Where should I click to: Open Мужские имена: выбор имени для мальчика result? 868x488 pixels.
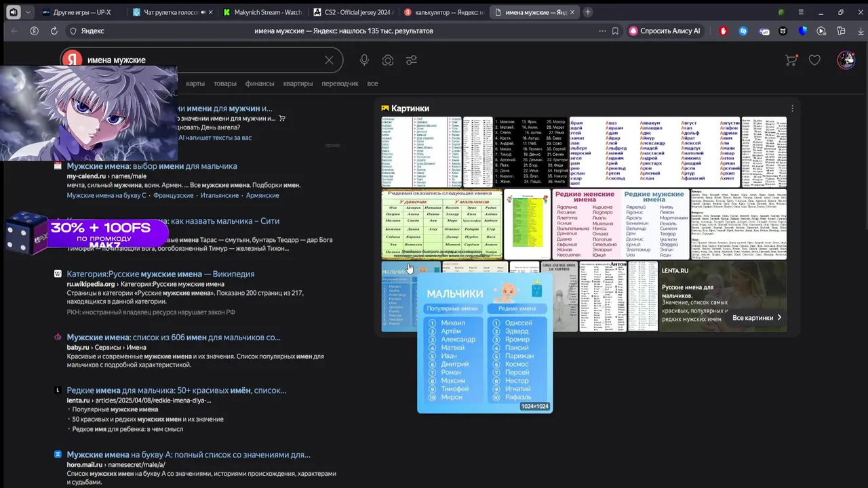152,166
